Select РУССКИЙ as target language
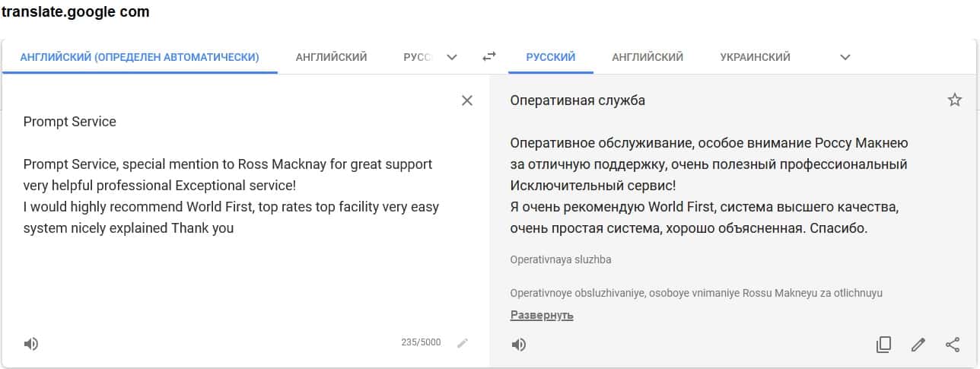Image resolution: width=980 pixels, height=369 pixels. (x=550, y=57)
